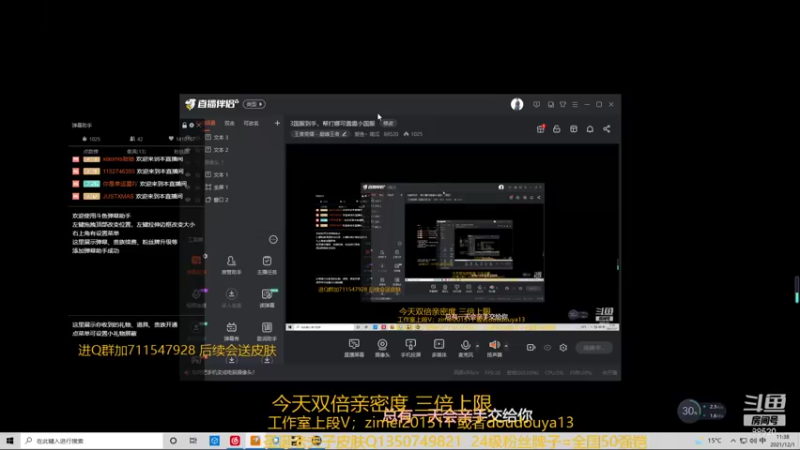Add a 摄像头 camera source
This screenshot has width=800, height=450.
coord(382,347)
